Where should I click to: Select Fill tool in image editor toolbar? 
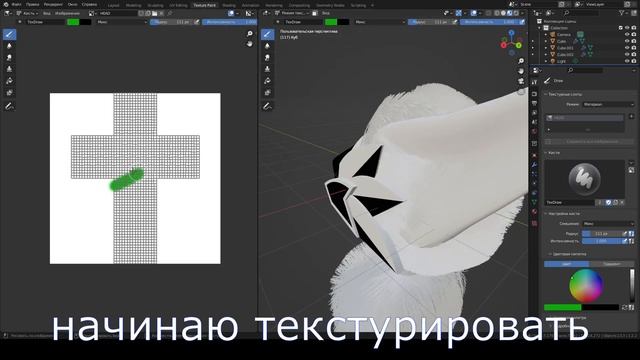pos(9,81)
